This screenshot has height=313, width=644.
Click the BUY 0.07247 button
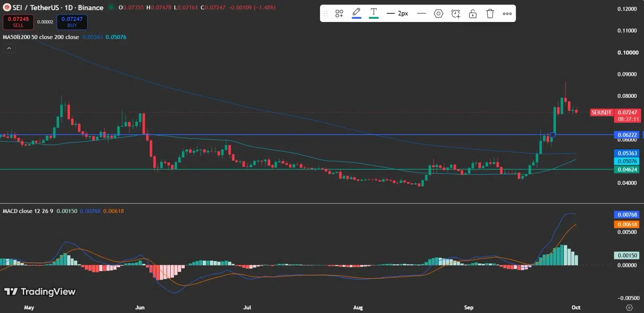[72, 22]
